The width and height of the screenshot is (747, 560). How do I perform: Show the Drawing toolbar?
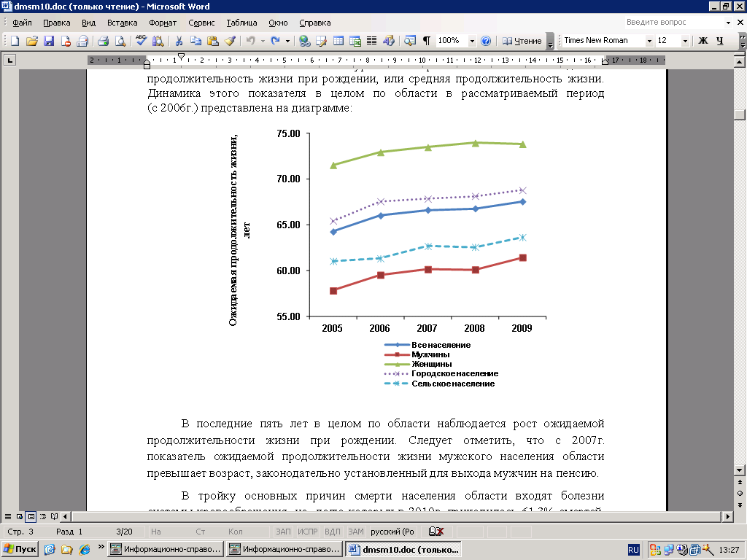coord(389,41)
